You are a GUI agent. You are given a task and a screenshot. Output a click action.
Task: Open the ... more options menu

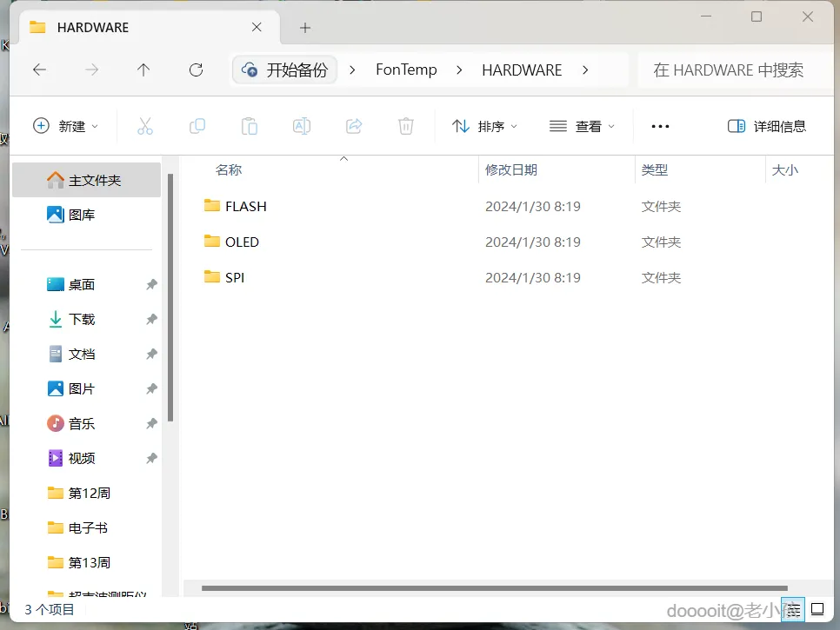pyautogui.click(x=660, y=126)
